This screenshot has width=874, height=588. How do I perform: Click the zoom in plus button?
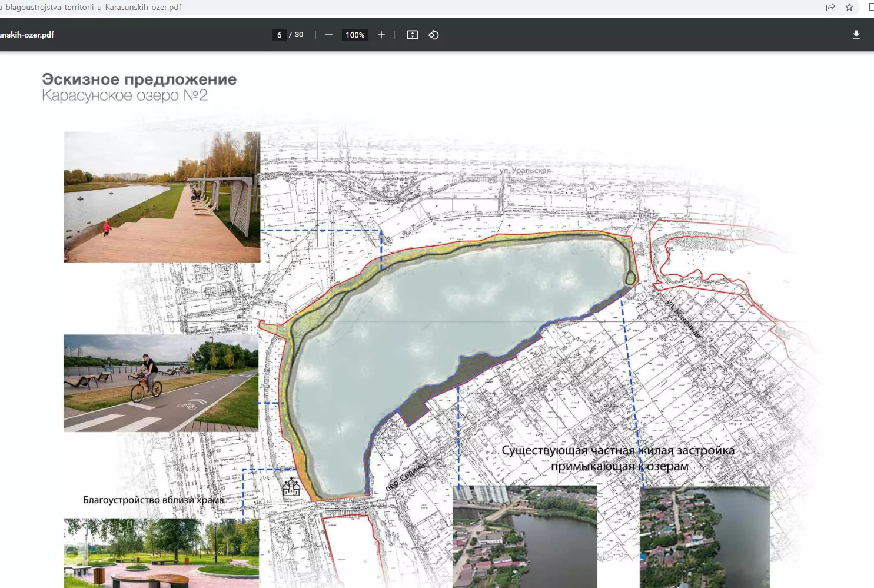pyautogui.click(x=381, y=35)
